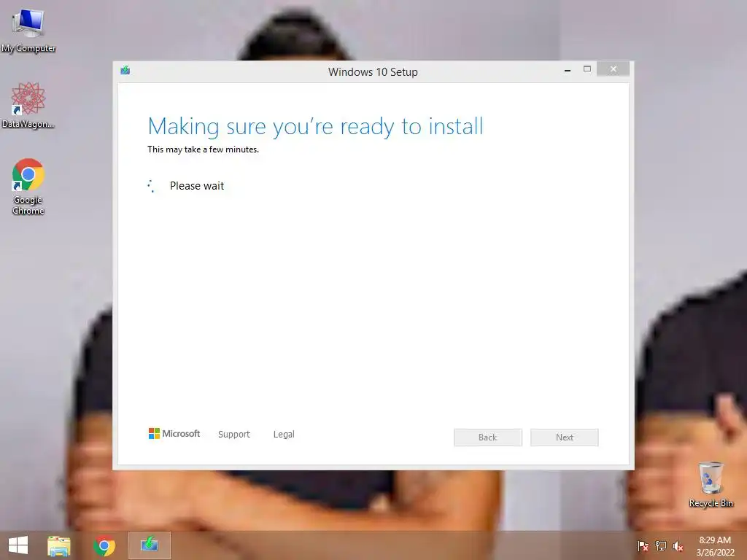
Task: Select the Google Chrome desktop shortcut
Action: (28, 186)
